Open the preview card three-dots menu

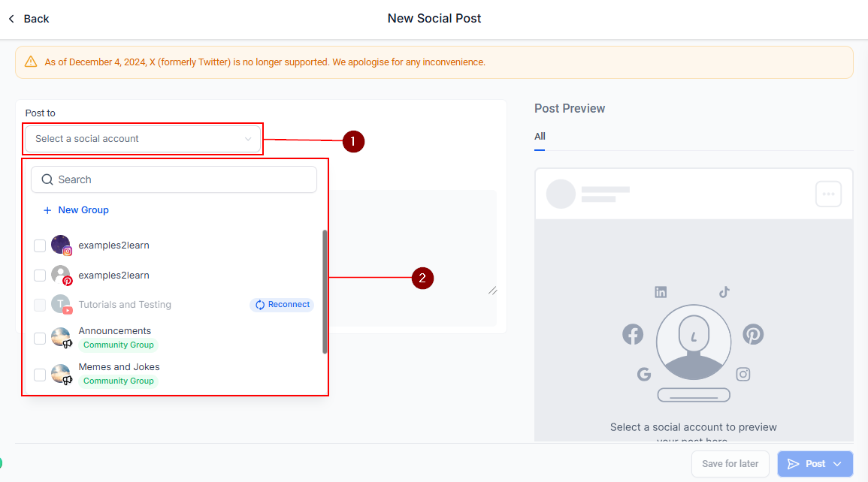(x=828, y=194)
